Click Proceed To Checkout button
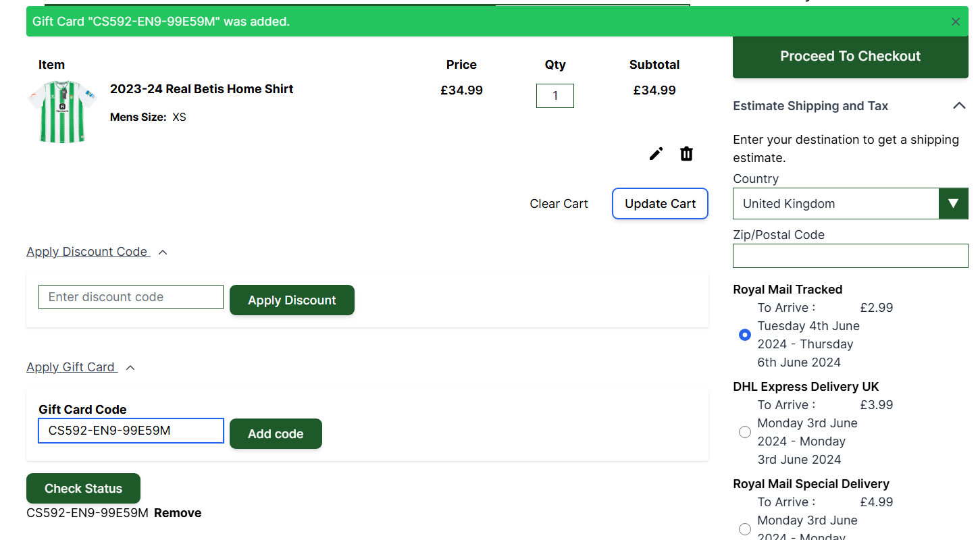The width and height of the screenshot is (980, 540). [850, 56]
